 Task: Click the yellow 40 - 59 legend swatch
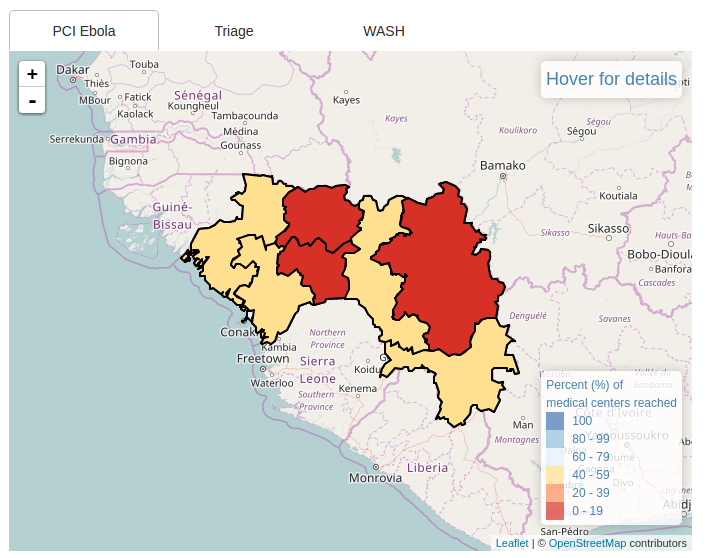tap(555, 475)
